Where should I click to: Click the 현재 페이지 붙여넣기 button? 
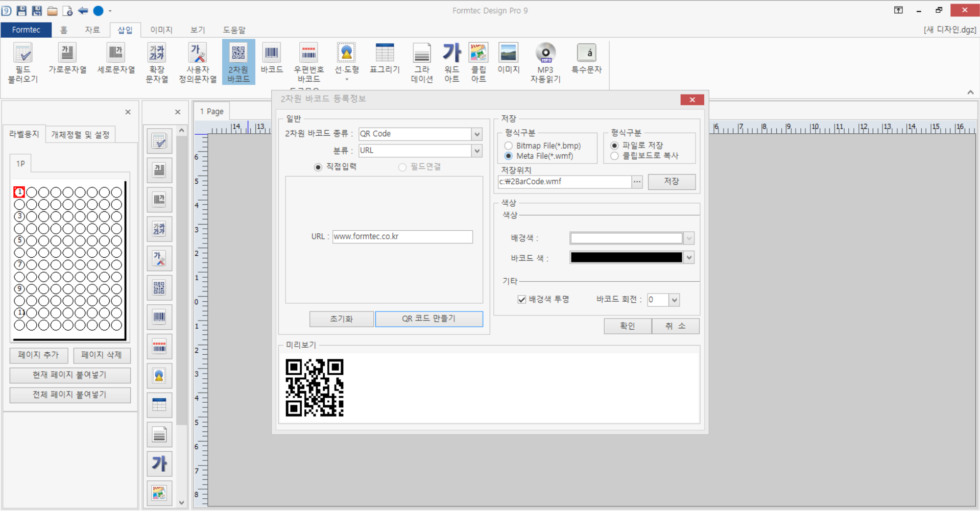[x=70, y=375]
